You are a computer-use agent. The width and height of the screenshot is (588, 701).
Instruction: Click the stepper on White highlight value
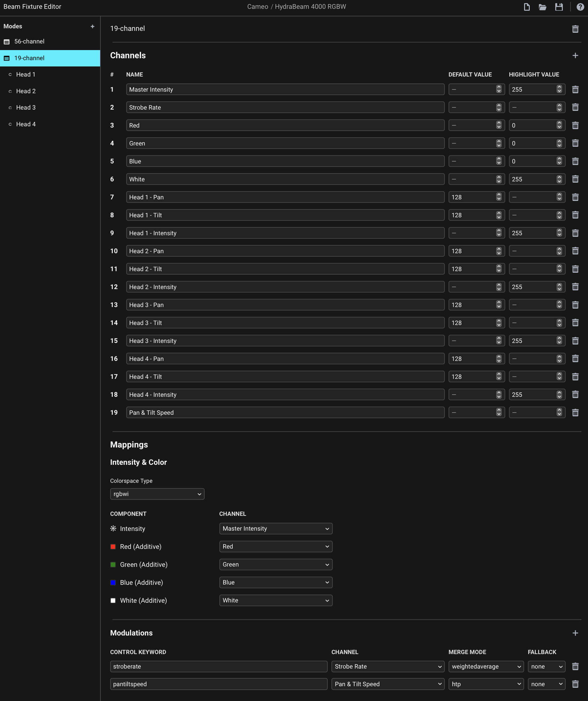tap(559, 179)
